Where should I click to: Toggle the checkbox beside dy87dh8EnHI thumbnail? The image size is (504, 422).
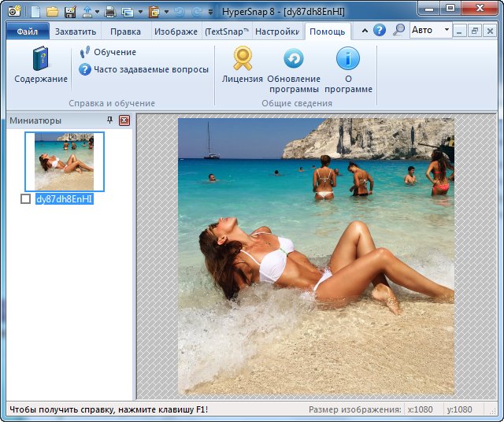[26, 200]
